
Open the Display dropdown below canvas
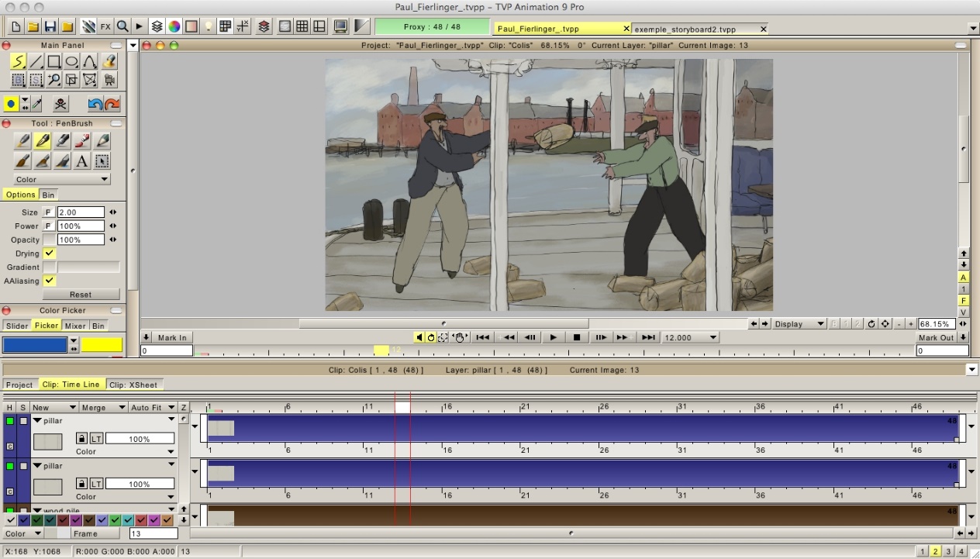click(x=799, y=324)
